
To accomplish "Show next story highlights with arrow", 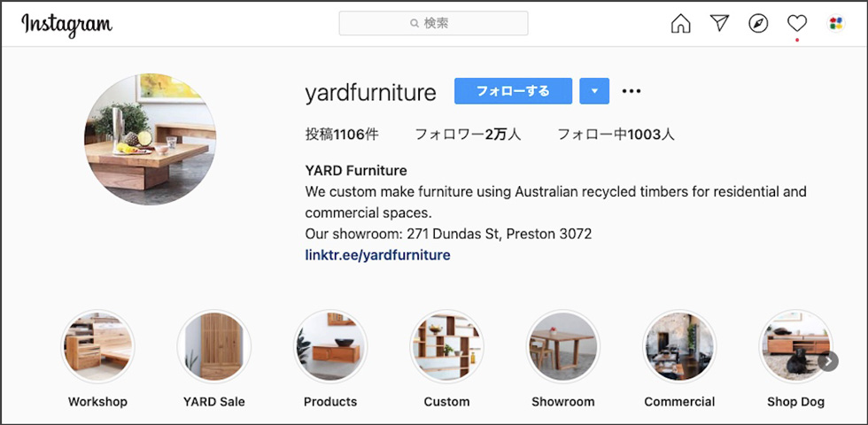I will (x=827, y=361).
